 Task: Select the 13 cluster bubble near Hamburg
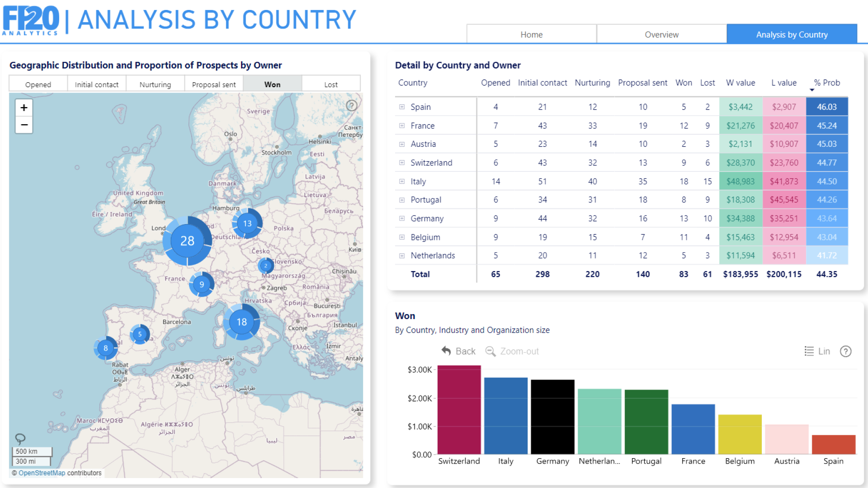click(x=247, y=223)
